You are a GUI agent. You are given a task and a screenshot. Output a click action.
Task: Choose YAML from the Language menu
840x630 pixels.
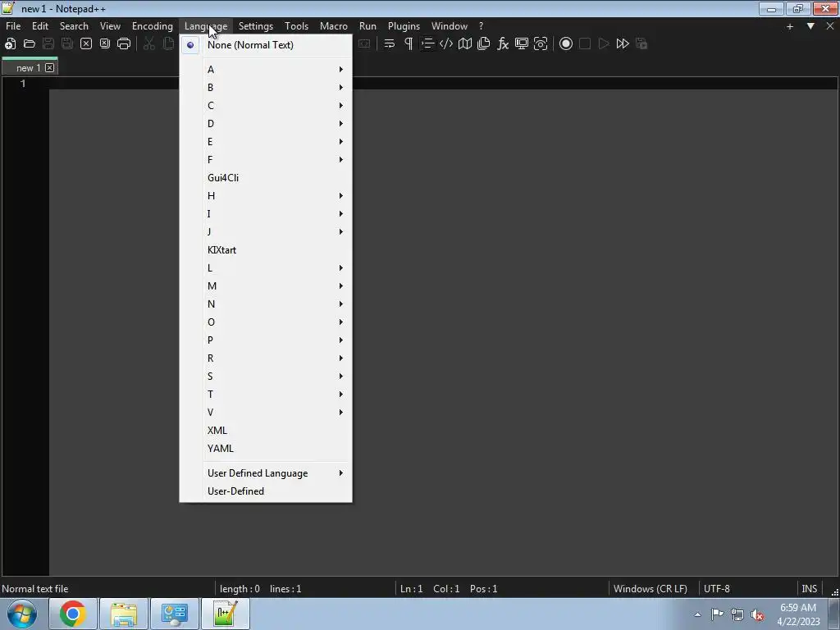coord(266,449)
